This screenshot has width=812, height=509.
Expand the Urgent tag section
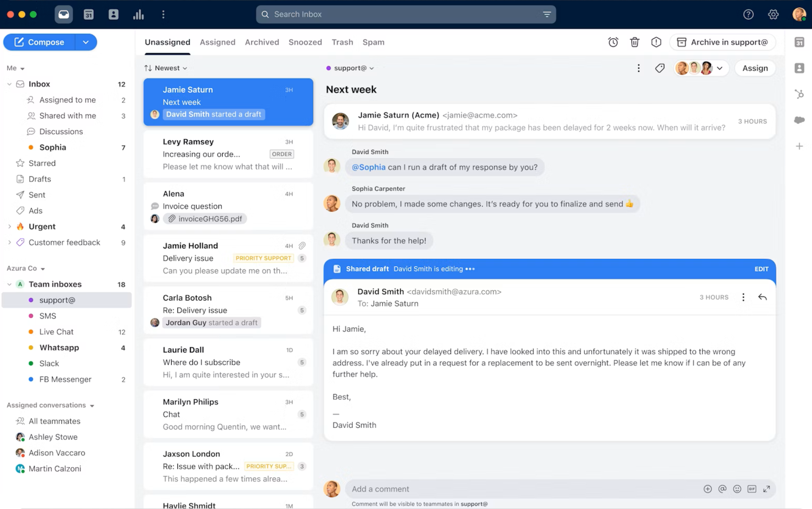point(9,227)
